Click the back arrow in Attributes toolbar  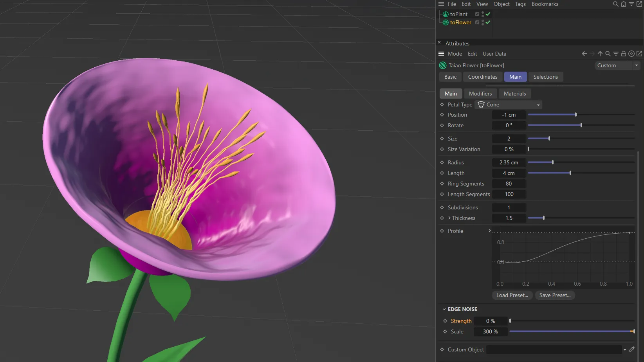pyautogui.click(x=584, y=54)
